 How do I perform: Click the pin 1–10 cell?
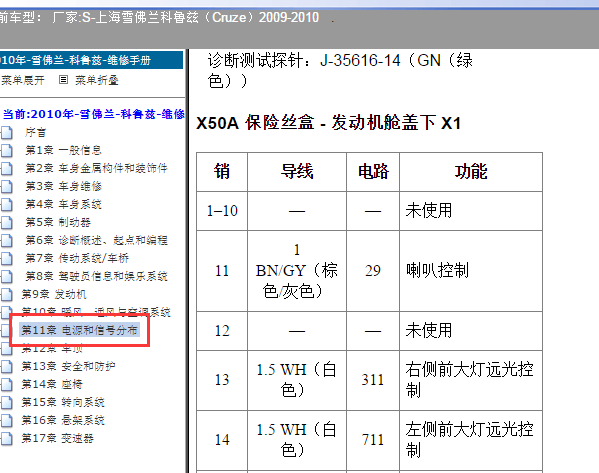point(222,211)
